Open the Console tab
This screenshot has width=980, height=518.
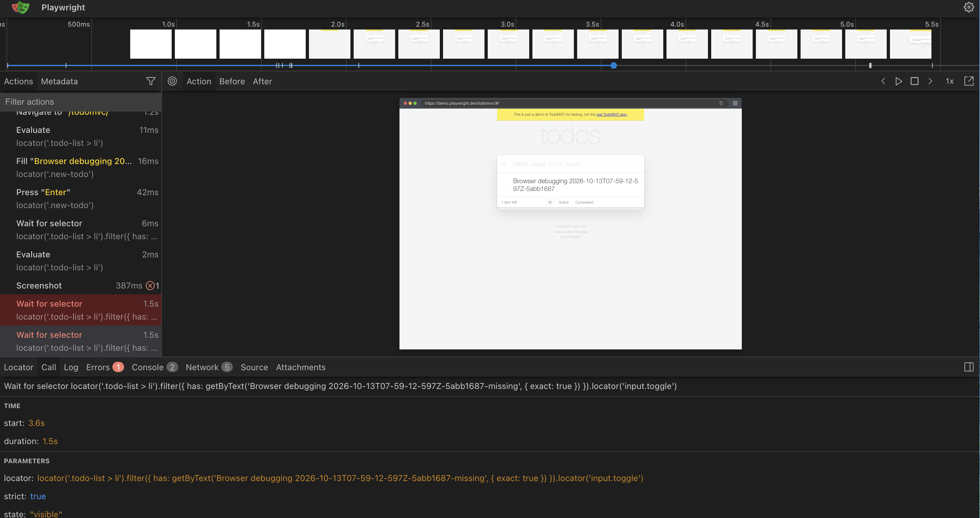154,367
